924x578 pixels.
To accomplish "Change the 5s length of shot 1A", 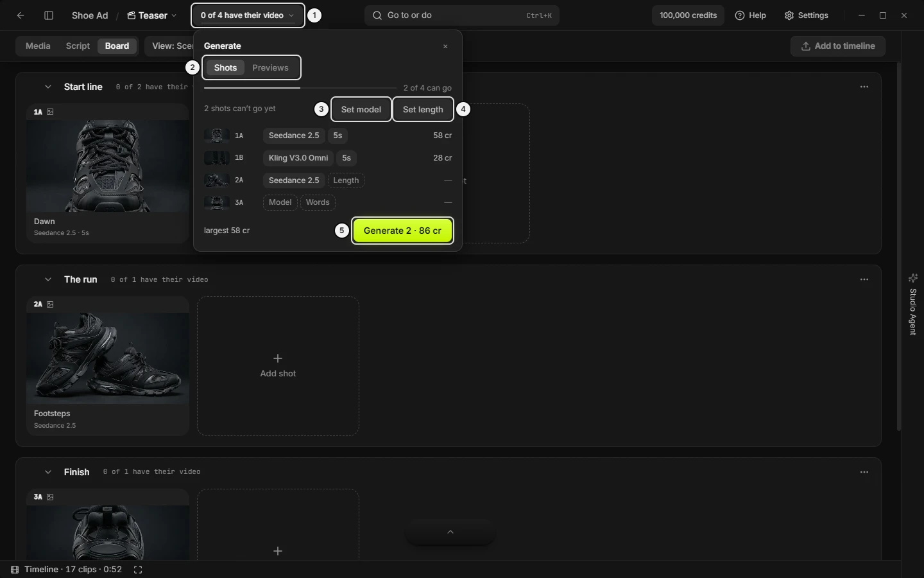I will (338, 136).
